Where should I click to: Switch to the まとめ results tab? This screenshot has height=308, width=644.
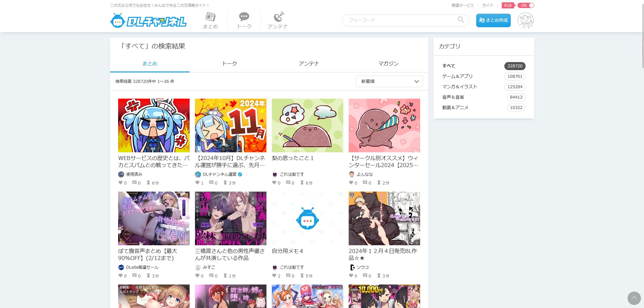pyautogui.click(x=150, y=64)
